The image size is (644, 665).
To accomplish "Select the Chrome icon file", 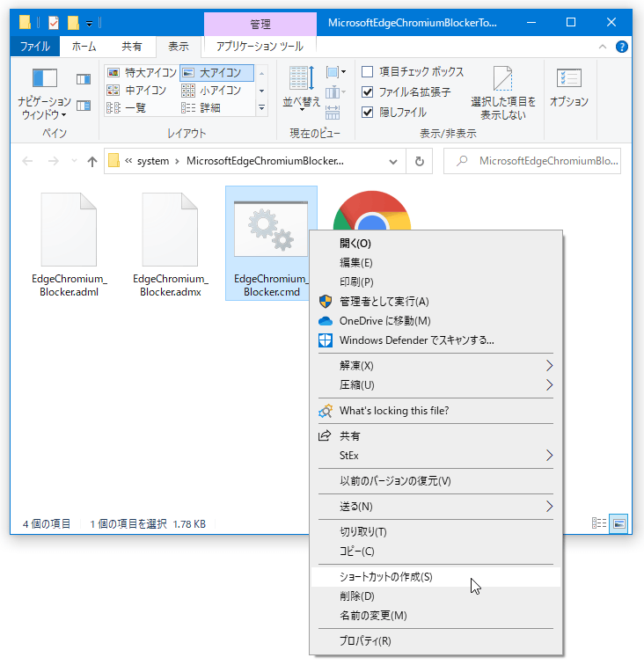I will point(371,210).
